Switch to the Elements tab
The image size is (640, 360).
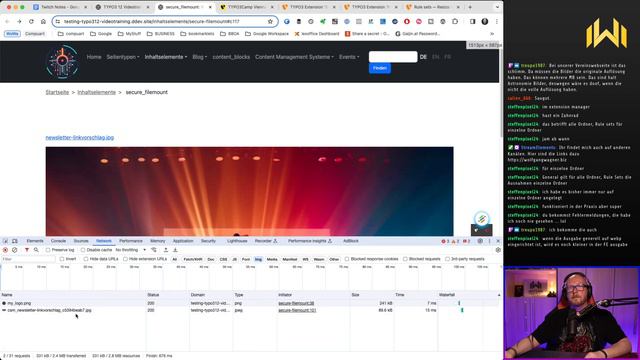pyautogui.click(x=35, y=241)
